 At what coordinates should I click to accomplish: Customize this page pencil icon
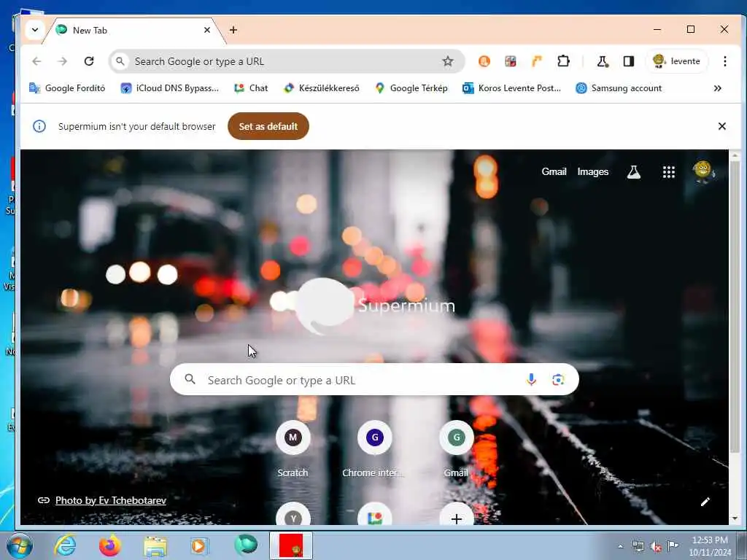pyautogui.click(x=705, y=502)
